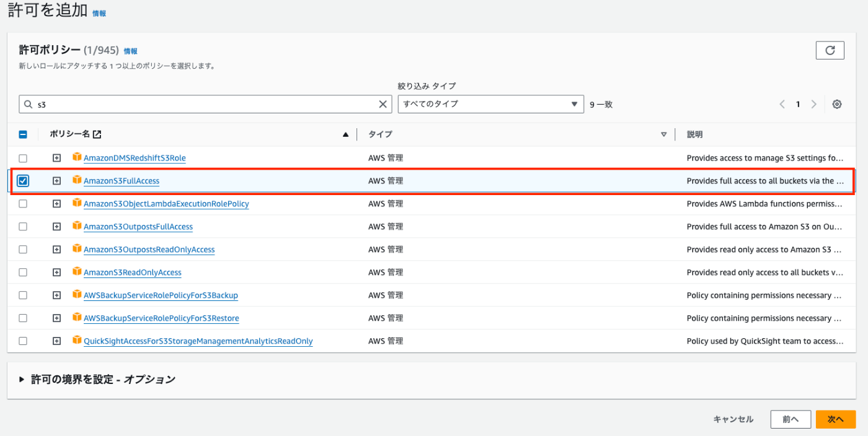Click the 説明 column header
Screen dimensions: 868x436
694,134
